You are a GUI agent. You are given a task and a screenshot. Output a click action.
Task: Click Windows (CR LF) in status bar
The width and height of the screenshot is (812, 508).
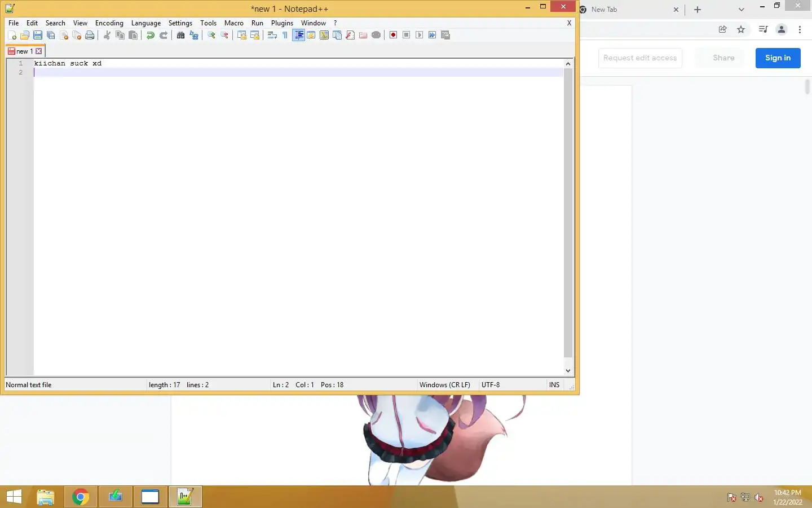tap(445, 385)
